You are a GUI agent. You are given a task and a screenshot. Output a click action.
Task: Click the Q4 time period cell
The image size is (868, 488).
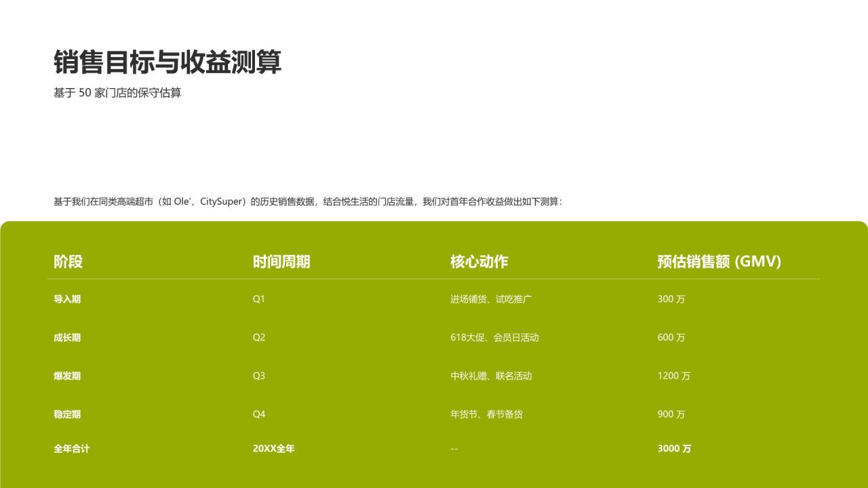[259, 414]
